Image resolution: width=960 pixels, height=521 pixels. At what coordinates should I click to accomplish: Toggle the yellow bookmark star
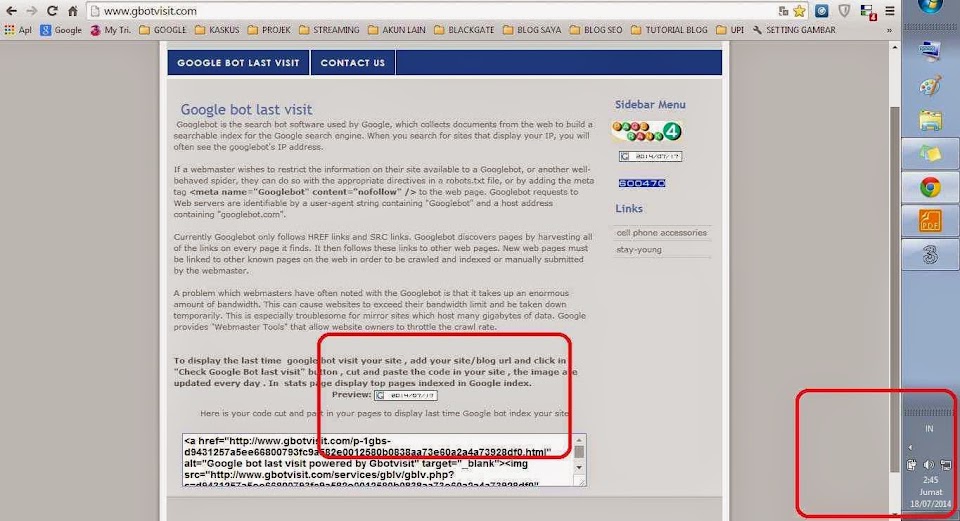[799, 11]
